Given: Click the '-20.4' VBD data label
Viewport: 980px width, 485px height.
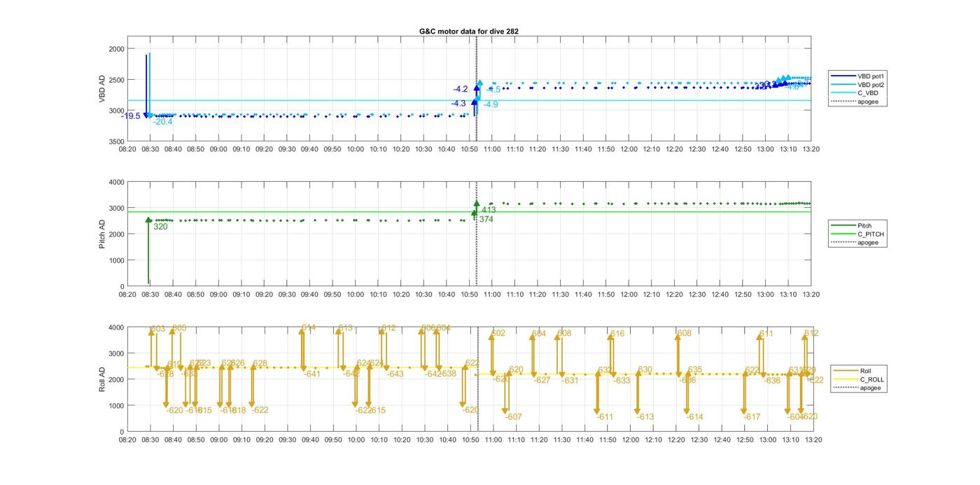Looking at the screenshot, I should click(162, 122).
